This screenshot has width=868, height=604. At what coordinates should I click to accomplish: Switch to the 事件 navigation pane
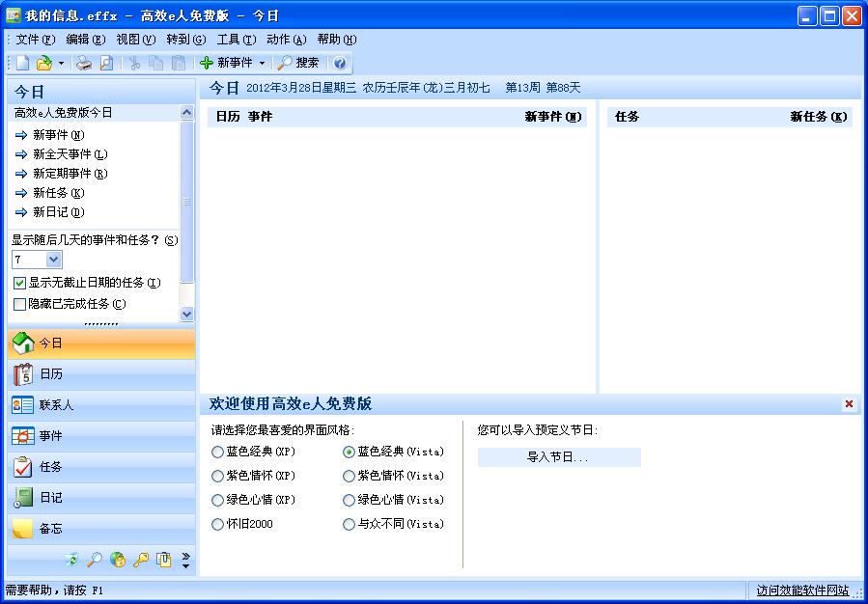pos(101,436)
